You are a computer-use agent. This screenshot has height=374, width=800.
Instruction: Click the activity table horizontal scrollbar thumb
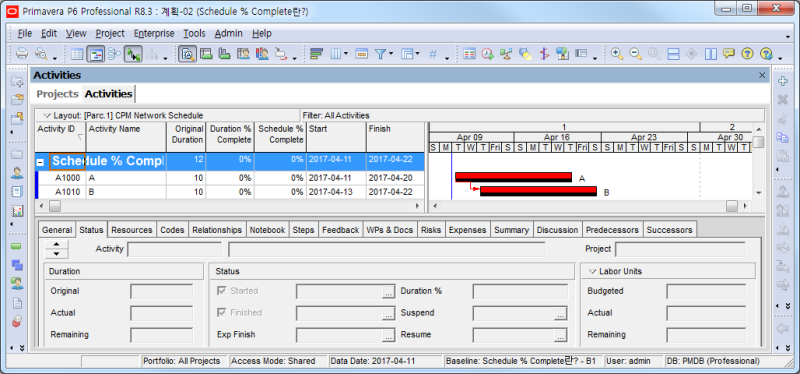(55, 206)
